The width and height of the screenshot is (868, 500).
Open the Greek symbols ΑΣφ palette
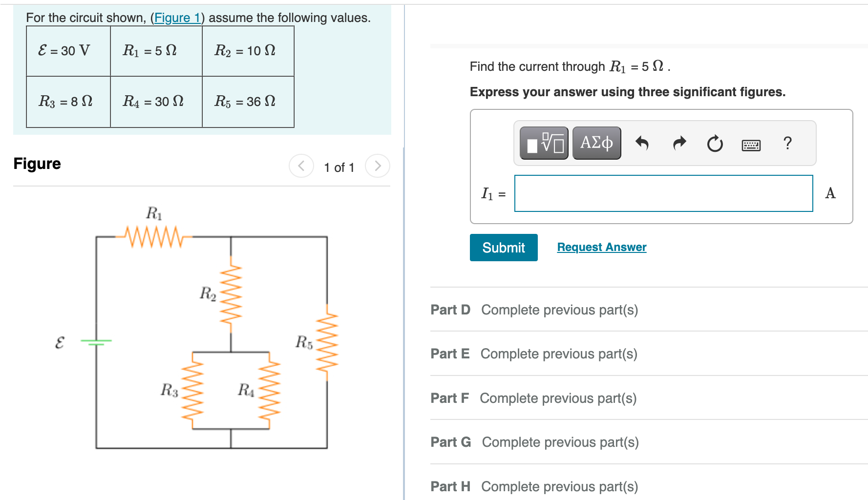tap(596, 142)
